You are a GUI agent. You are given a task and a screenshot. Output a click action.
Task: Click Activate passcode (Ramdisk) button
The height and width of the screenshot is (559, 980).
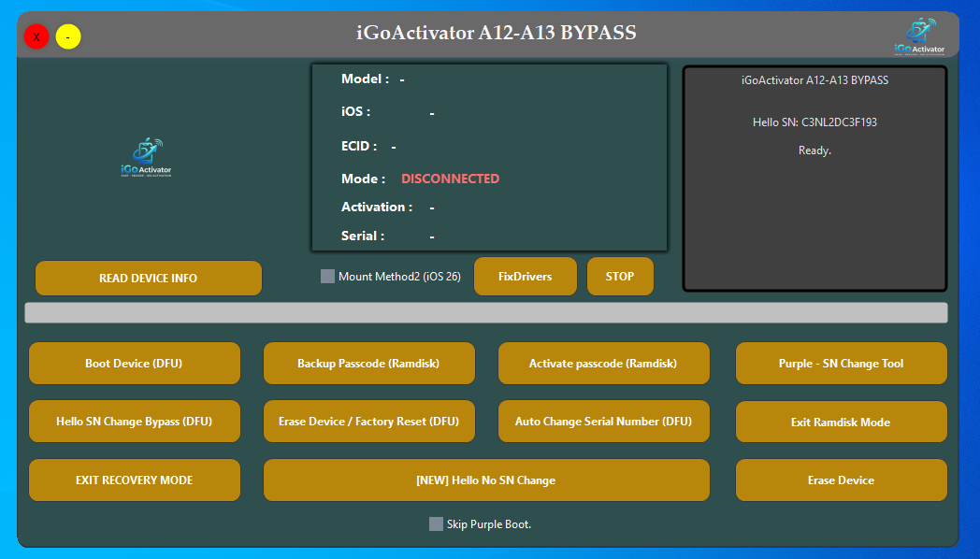pos(604,363)
